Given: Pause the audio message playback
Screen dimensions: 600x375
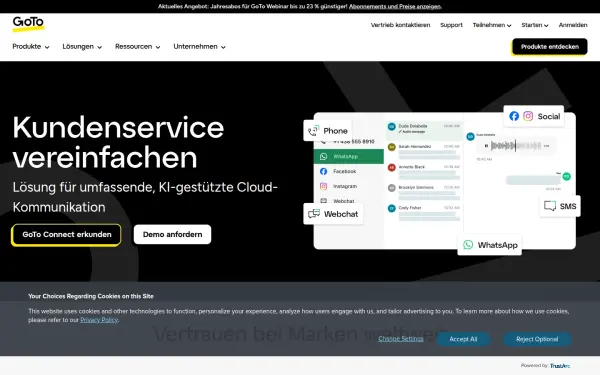Looking at the screenshot, I should (x=486, y=146).
